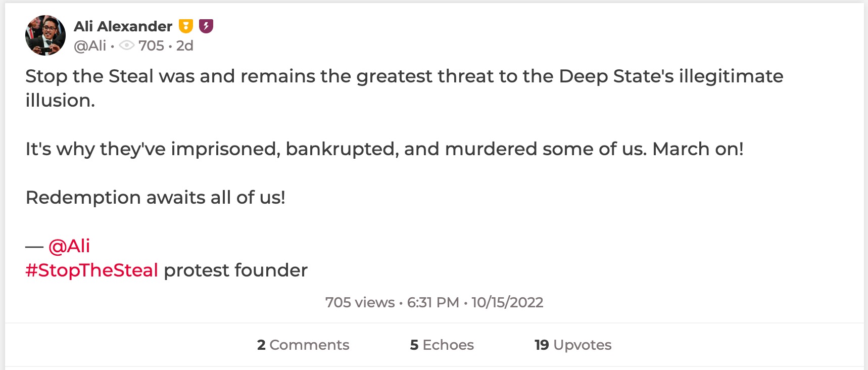
Task: Click the Ali Alexander display name
Action: point(123,26)
